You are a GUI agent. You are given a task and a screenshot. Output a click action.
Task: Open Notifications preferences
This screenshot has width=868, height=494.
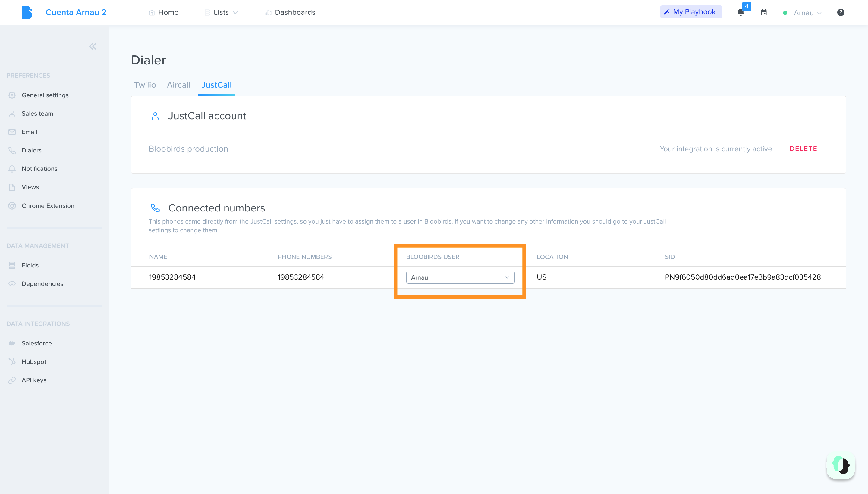point(40,169)
